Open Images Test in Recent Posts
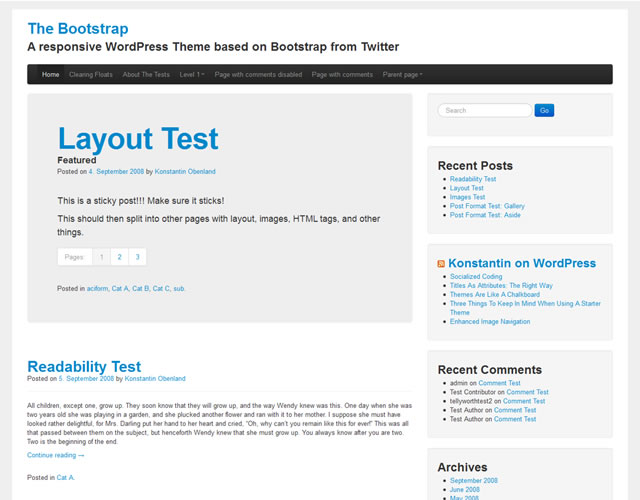Viewport: 640px width, 500px height. point(467,197)
